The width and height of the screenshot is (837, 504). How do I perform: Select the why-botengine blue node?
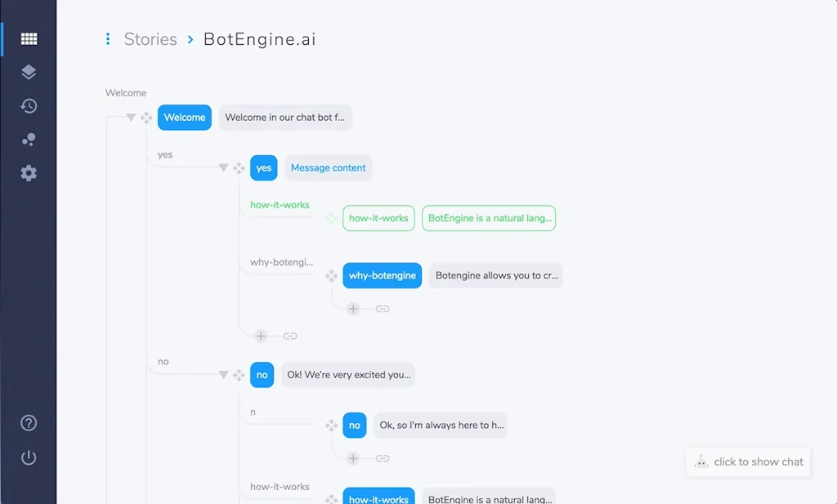pyautogui.click(x=382, y=275)
